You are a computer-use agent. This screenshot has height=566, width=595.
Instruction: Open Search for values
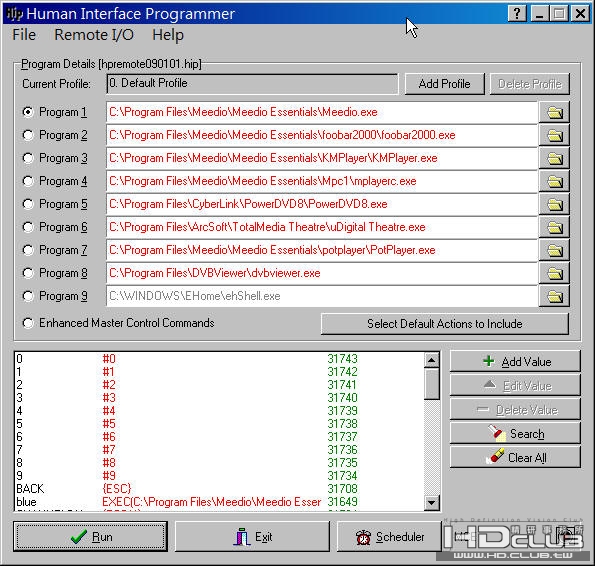click(x=515, y=433)
